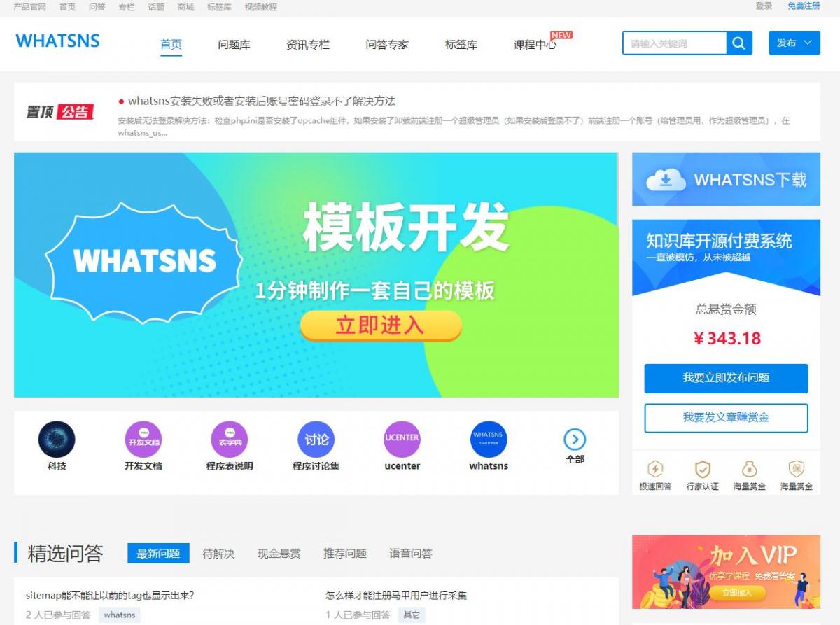
Task: Open 问题库 in main navigation
Action: click(x=234, y=45)
